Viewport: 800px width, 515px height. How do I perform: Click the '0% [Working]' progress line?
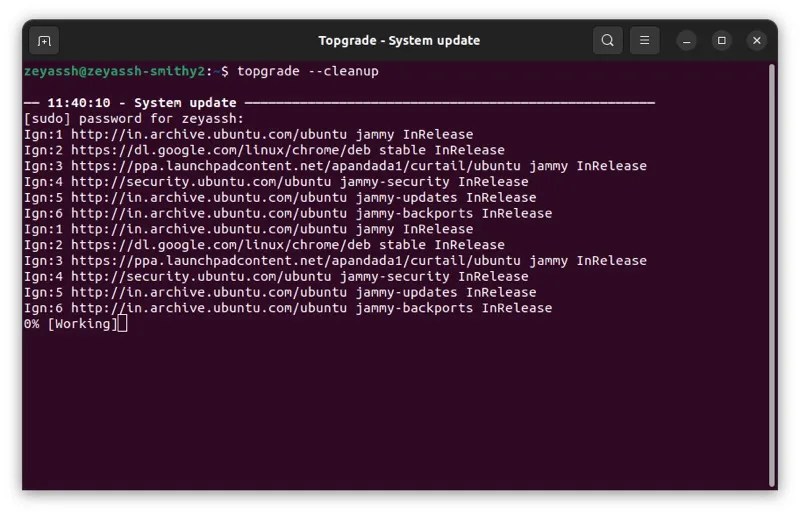coord(71,324)
